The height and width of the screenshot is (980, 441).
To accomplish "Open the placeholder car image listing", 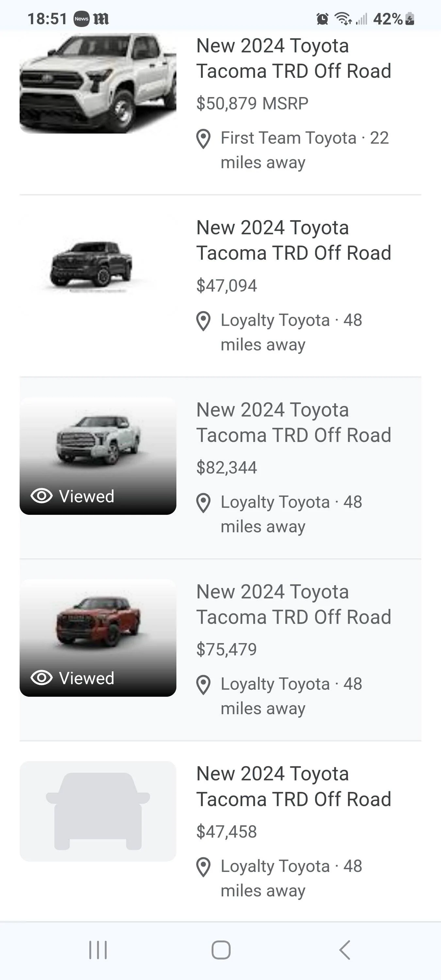I will click(x=98, y=811).
